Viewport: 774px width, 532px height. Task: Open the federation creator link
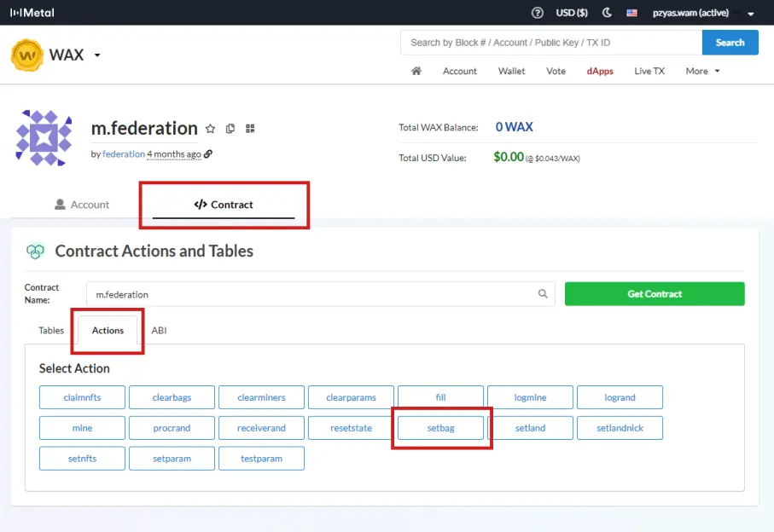coord(124,153)
